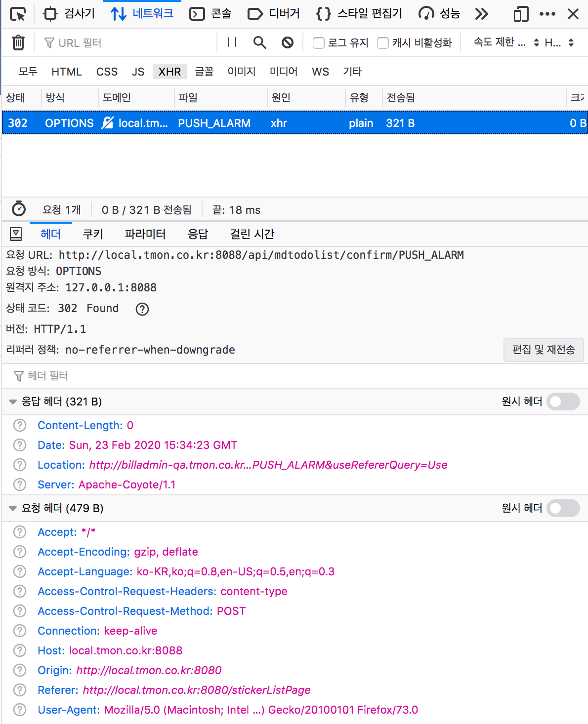Filter requests by XHR
Viewport: 588px width, 724px height.
click(169, 72)
